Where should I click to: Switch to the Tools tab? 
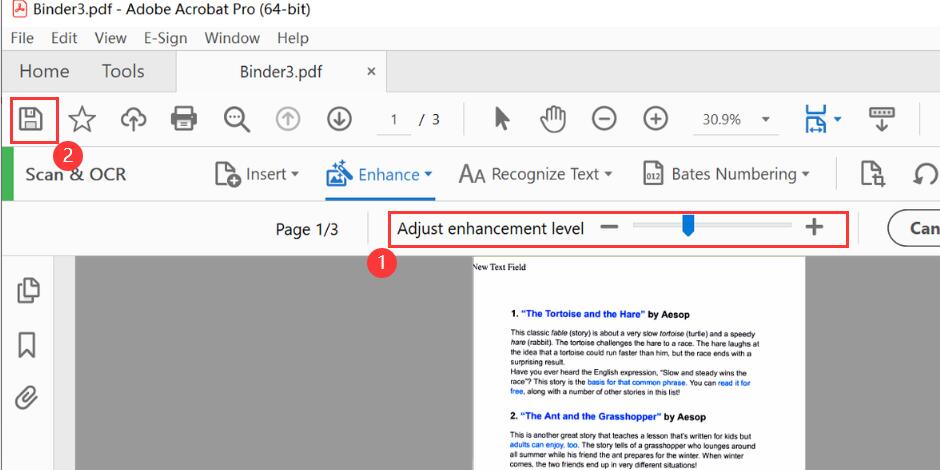point(123,71)
